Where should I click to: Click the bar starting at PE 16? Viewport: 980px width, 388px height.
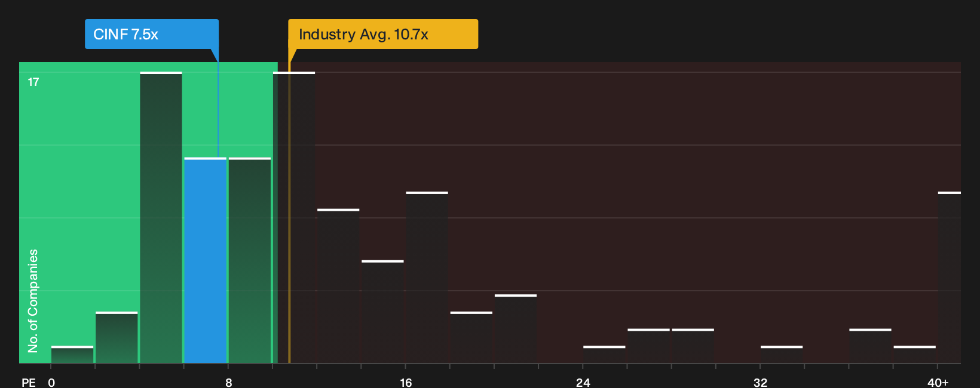[427, 278]
